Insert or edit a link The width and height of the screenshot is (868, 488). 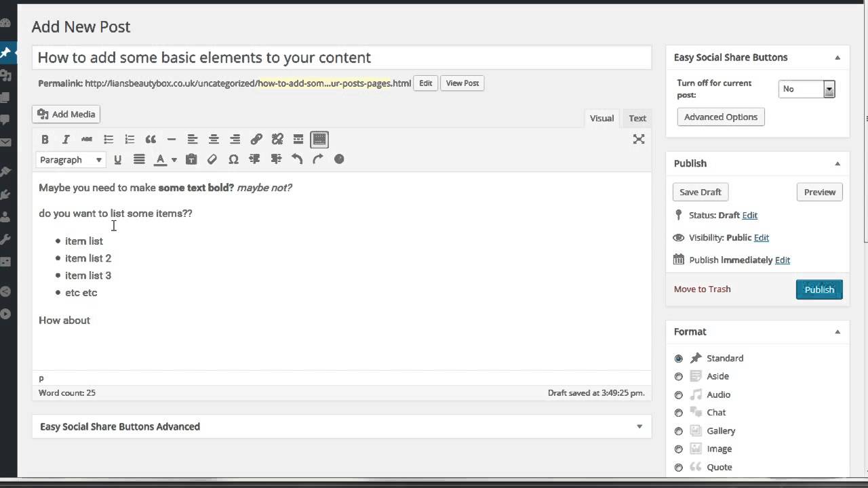(256, 140)
